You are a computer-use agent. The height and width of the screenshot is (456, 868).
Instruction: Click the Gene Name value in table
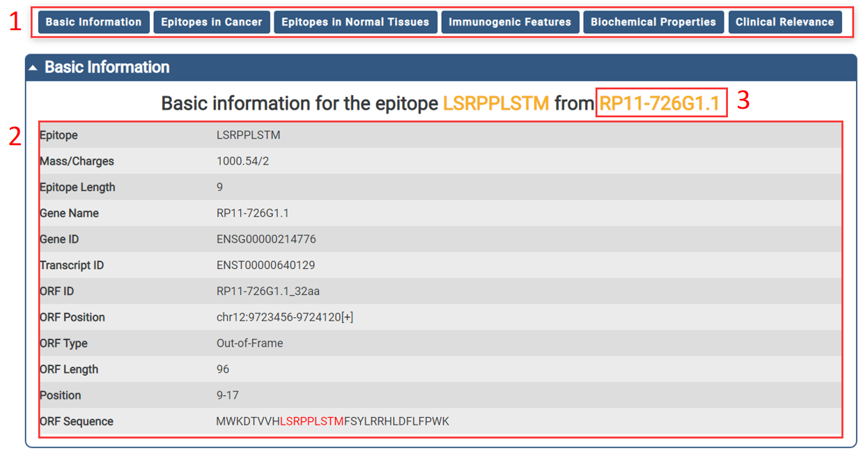tap(252, 213)
